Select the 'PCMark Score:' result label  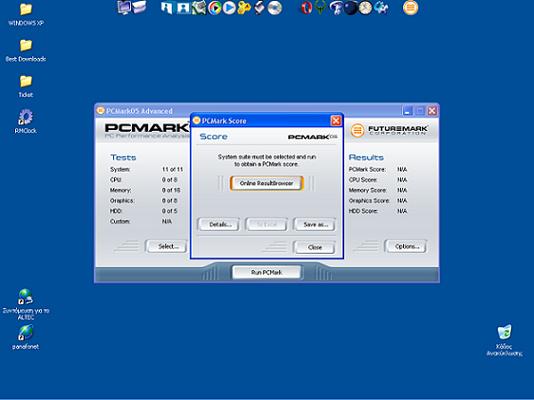pyautogui.click(x=367, y=169)
